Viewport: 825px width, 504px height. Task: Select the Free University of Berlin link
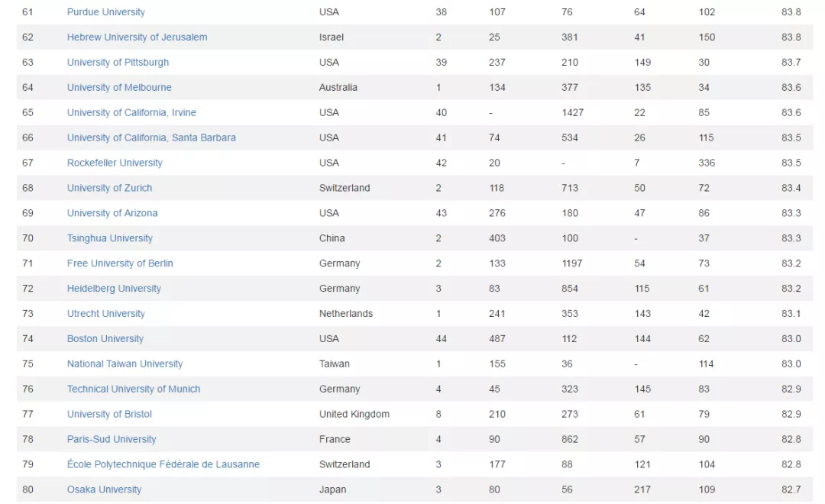click(120, 263)
